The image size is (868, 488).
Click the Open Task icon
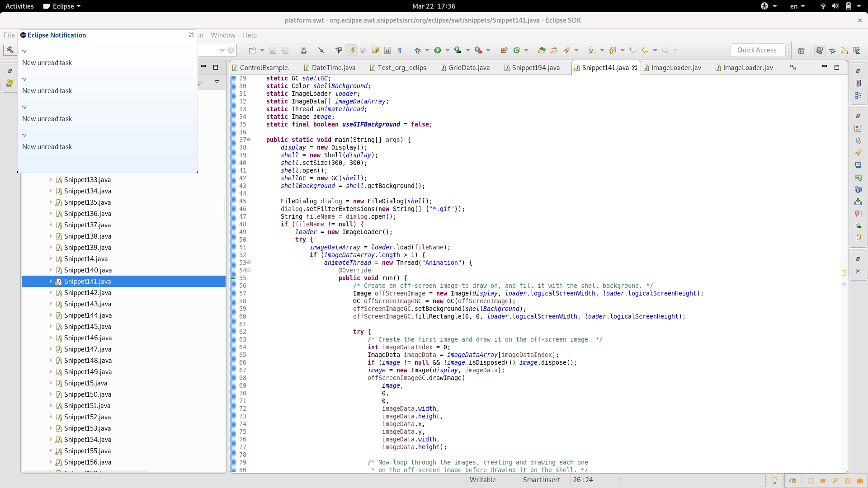point(554,50)
